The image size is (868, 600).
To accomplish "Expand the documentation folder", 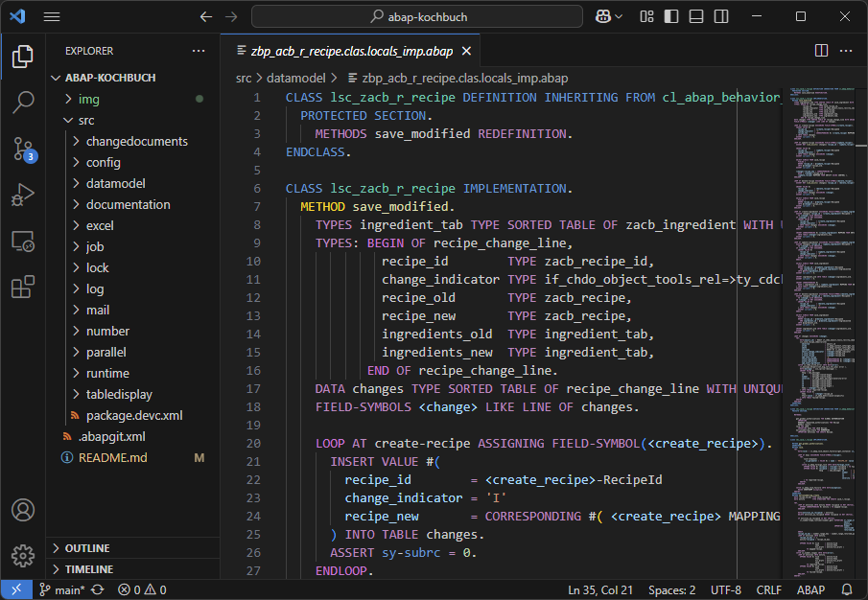I will [x=134, y=204].
